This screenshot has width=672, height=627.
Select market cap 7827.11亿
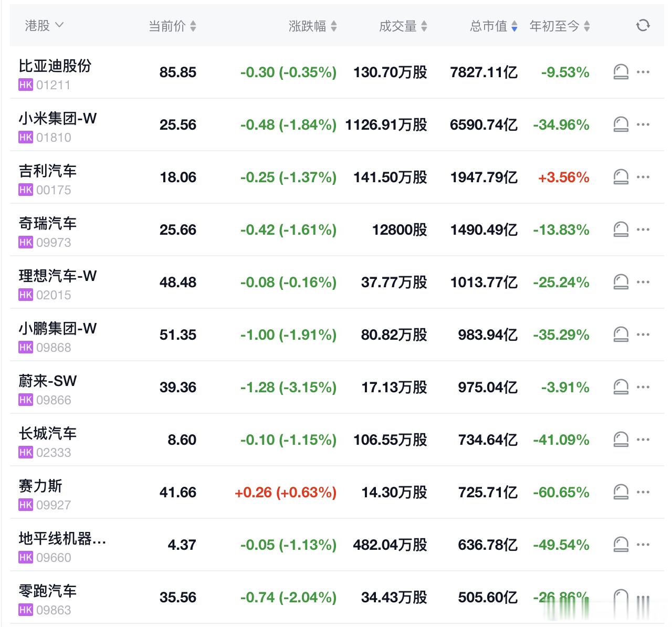point(484,72)
